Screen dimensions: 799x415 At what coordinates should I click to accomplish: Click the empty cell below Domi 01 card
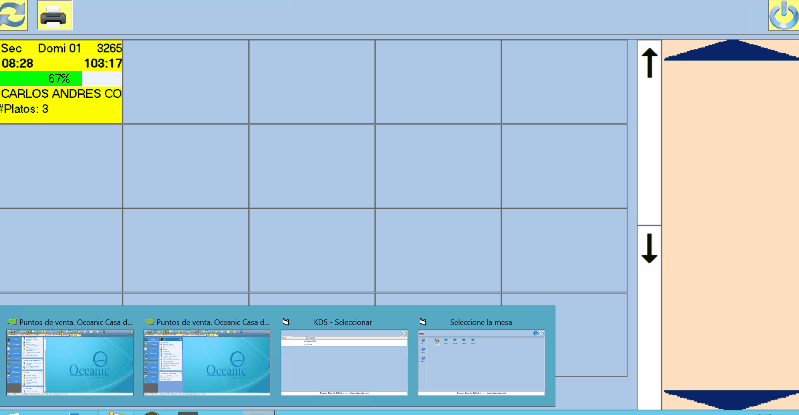[x=61, y=166]
